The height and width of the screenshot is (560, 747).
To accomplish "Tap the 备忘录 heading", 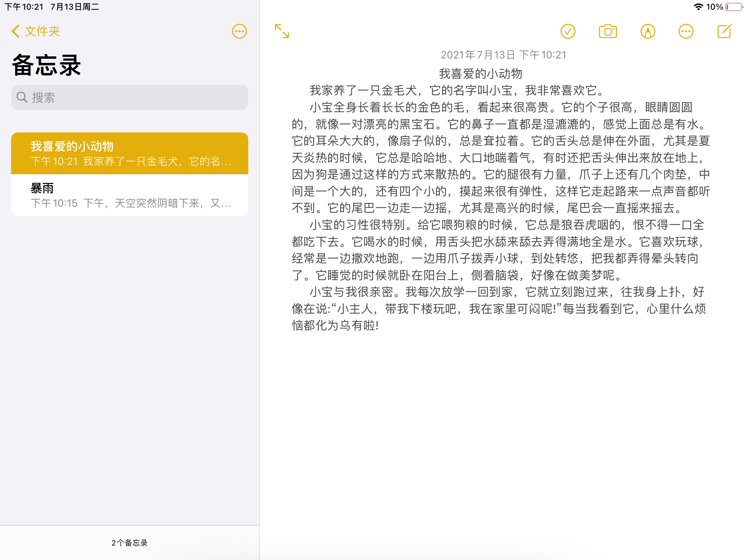I will 46,65.
